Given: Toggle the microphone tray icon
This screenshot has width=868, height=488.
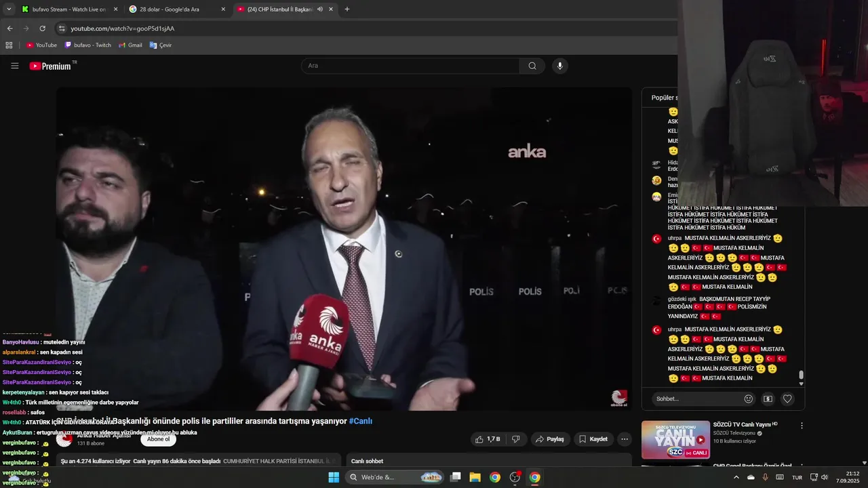Looking at the screenshot, I should pos(766,477).
